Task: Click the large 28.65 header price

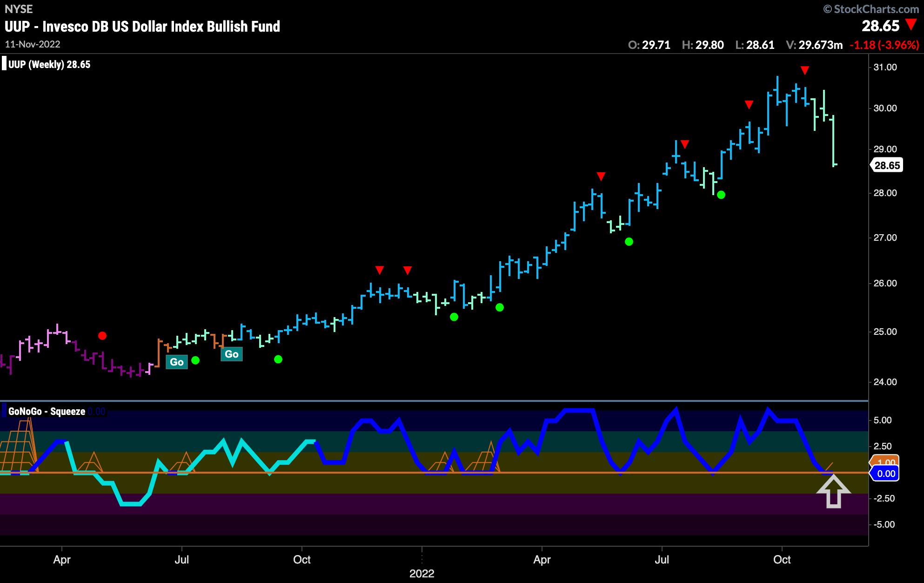Action: (x=880, y=26)
